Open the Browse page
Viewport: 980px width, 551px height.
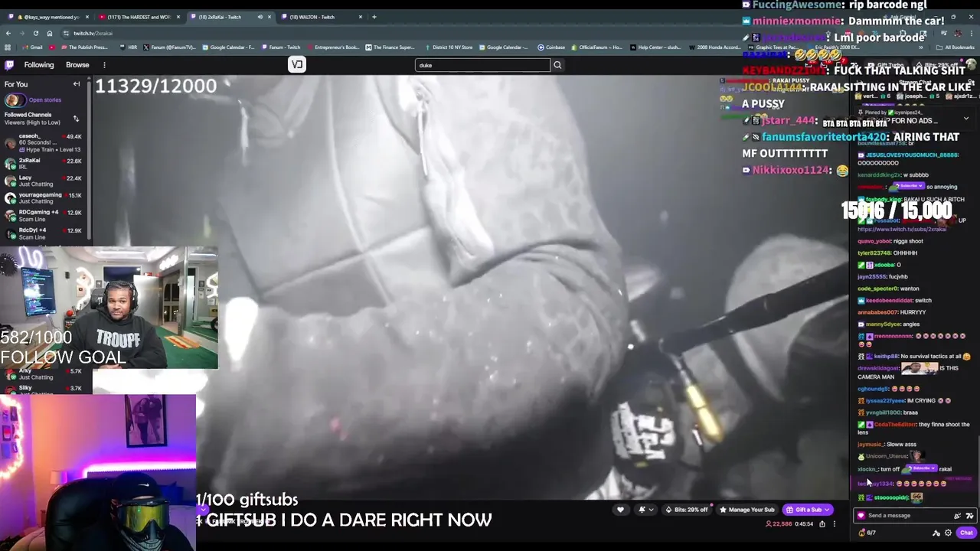coord(77,65)
